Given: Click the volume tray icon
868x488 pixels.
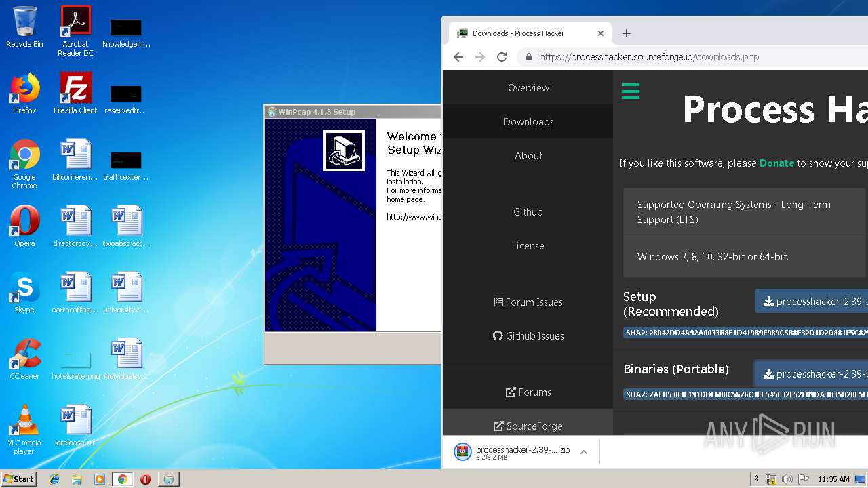Looking at the screenshot, I should pos(787,479).
